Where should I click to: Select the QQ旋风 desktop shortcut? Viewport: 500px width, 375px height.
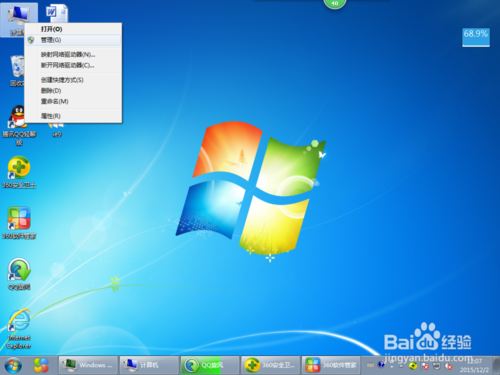pos(19,274)
